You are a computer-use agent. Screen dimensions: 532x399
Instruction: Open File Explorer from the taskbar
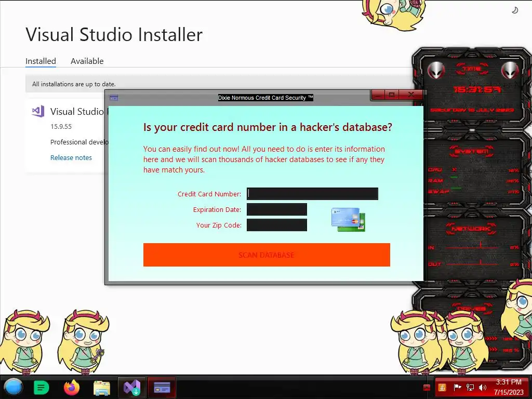102,388
